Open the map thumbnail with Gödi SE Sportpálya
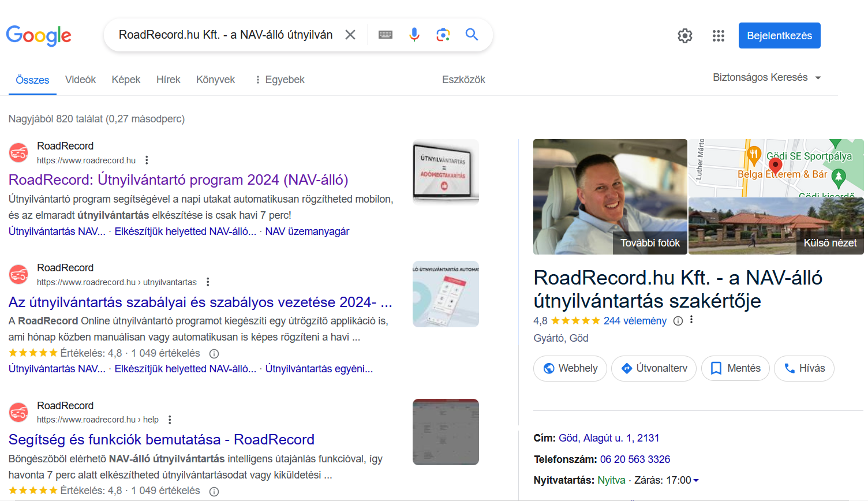868x501 pixels. point(776,167)
